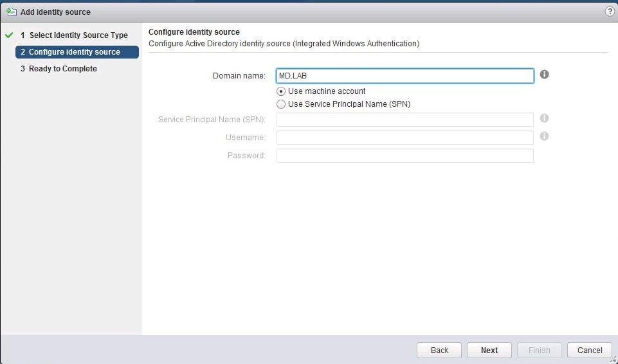Screen dimensions: 618x364
Task: Focus the Domain name text field
Action: coord(405,76)
